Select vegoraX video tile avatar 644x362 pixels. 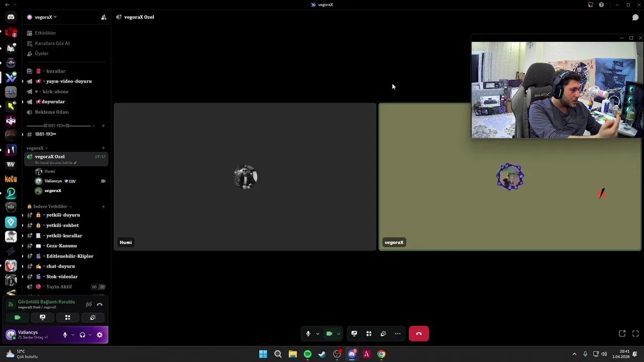[x=510, y=177]
